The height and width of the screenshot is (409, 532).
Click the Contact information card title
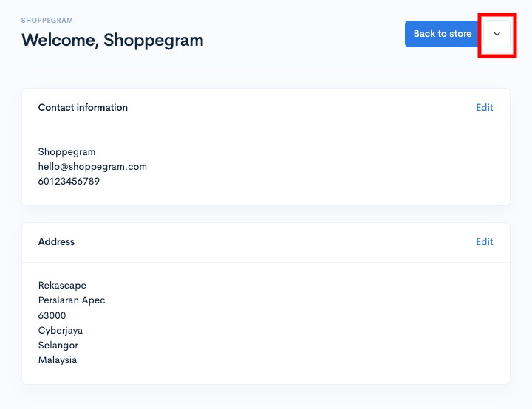click(83, 108)
